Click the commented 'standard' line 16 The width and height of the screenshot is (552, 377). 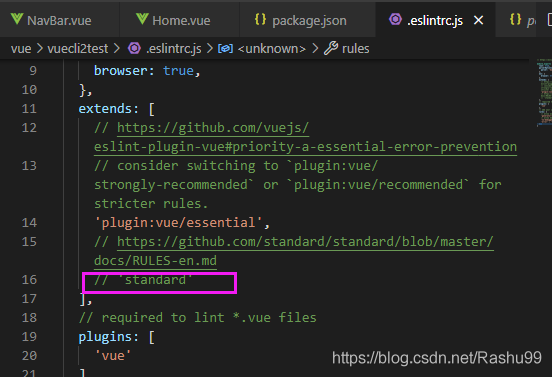coord(143,280)
